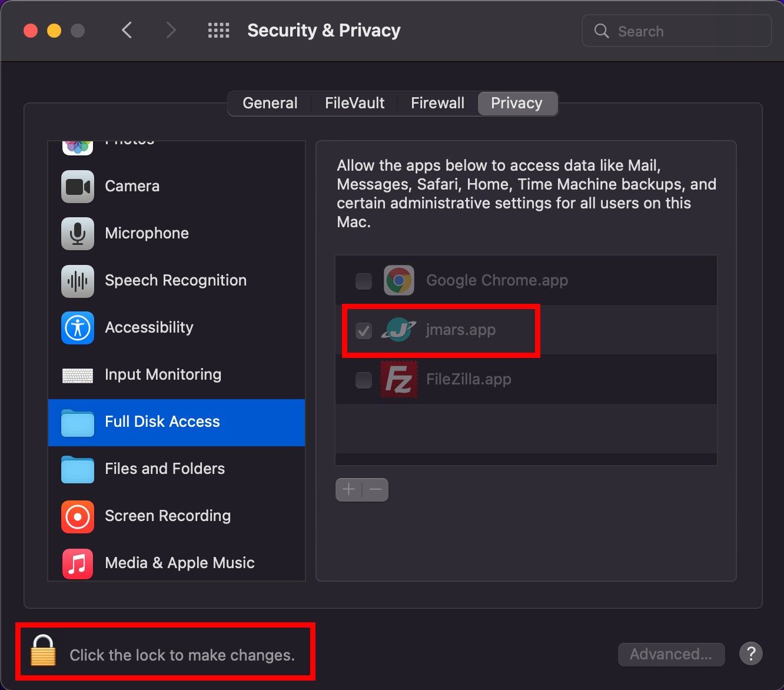The height and width of the screenshot is (690, 784).
Task: Select Media & Apple Music icon
Action: click(x=78, y=563)
